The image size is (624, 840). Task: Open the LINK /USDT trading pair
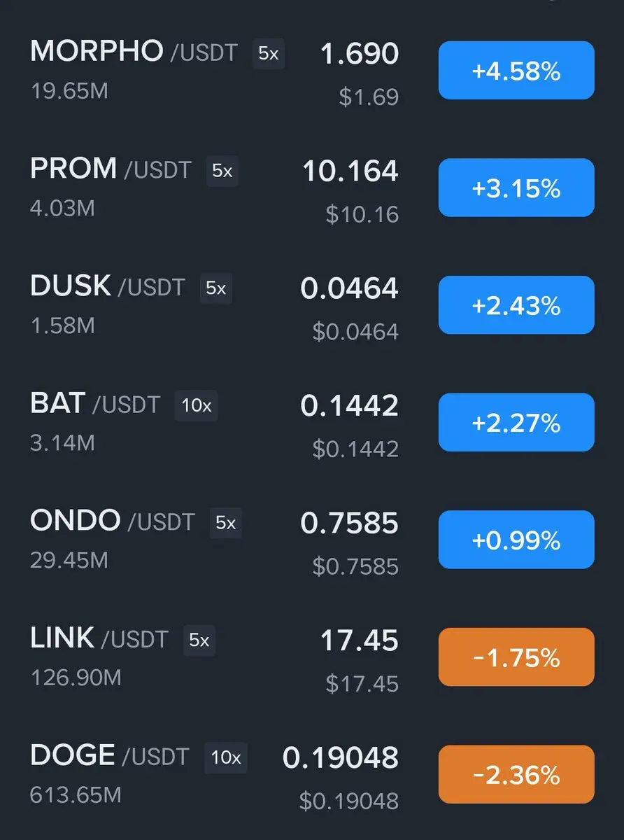[312, 659]
